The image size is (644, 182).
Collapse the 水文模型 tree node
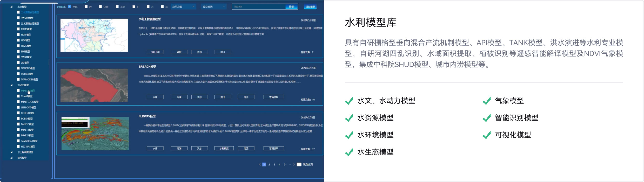click(x=11, y=7)
